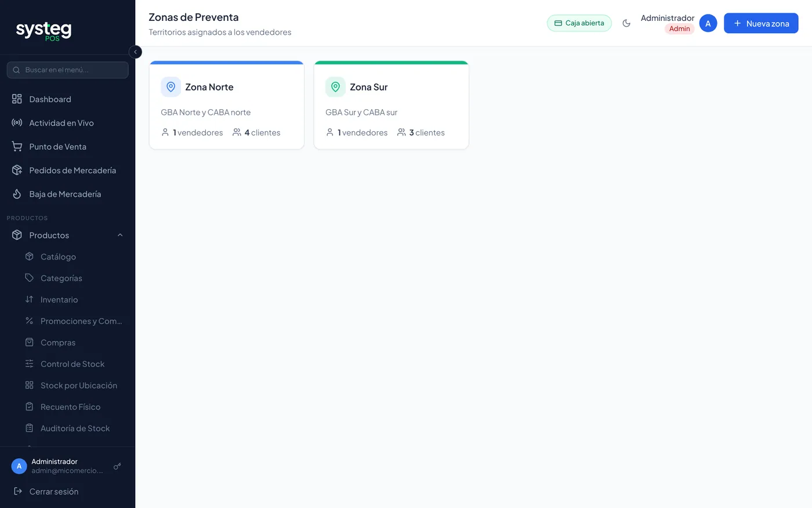Click the Administrador name in header

click(668, 18)
